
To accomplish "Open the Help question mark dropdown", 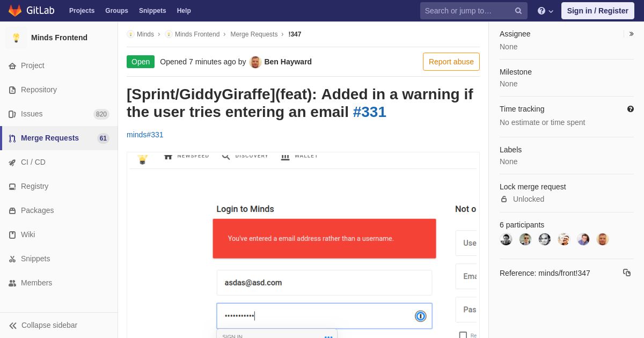I will click(x=545, y=11).
